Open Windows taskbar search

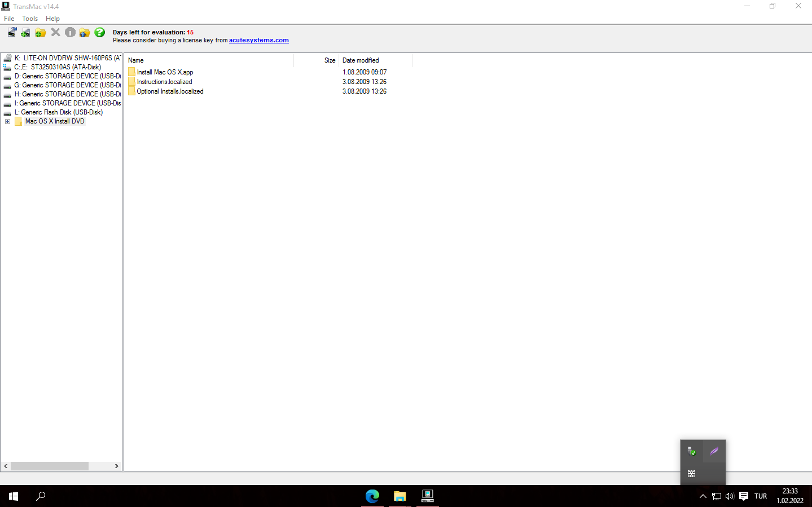(41, 496)
